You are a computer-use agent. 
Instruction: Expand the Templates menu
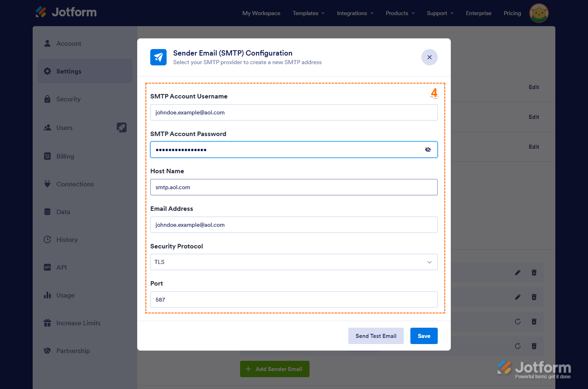pyautogui.click(x=308, y=13)
